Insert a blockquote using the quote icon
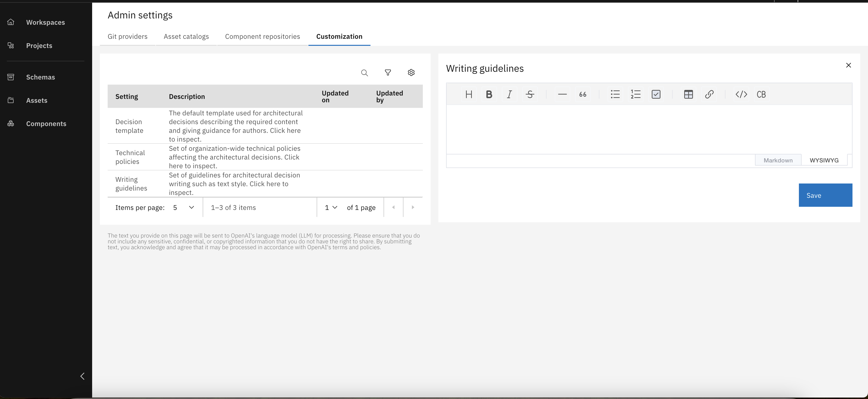868x399 pixels. pos(583,94)
